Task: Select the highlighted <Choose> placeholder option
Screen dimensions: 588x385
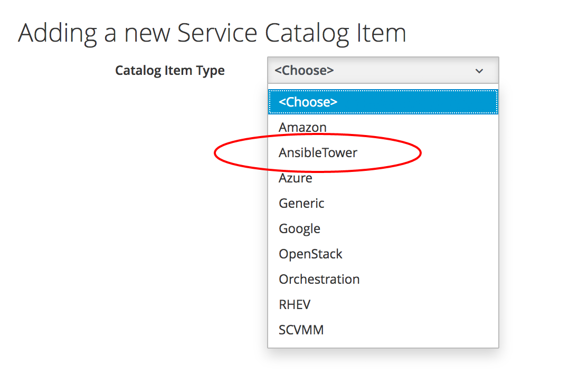Action: tap(382, 102)
